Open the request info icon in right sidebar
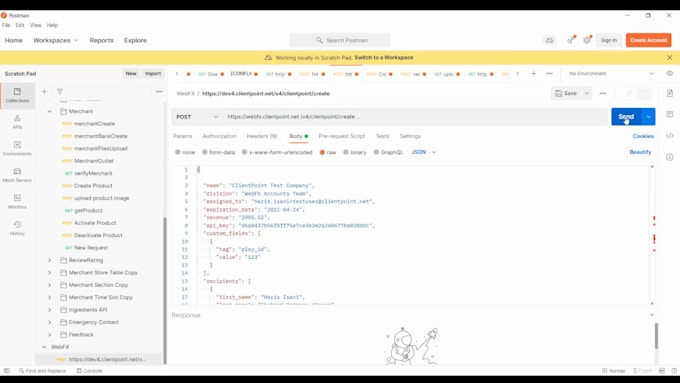The height and width of the screenshot is (383, 680). click(670, 157)
